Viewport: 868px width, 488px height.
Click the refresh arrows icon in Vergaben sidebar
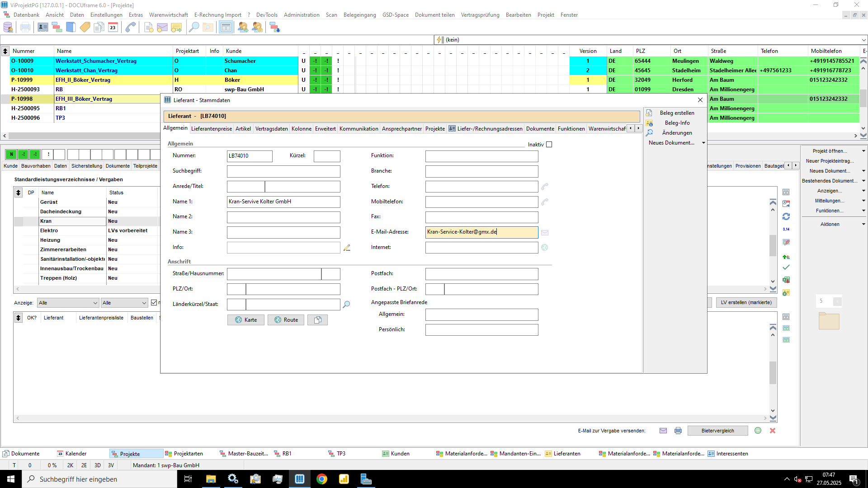pos(786,217)
